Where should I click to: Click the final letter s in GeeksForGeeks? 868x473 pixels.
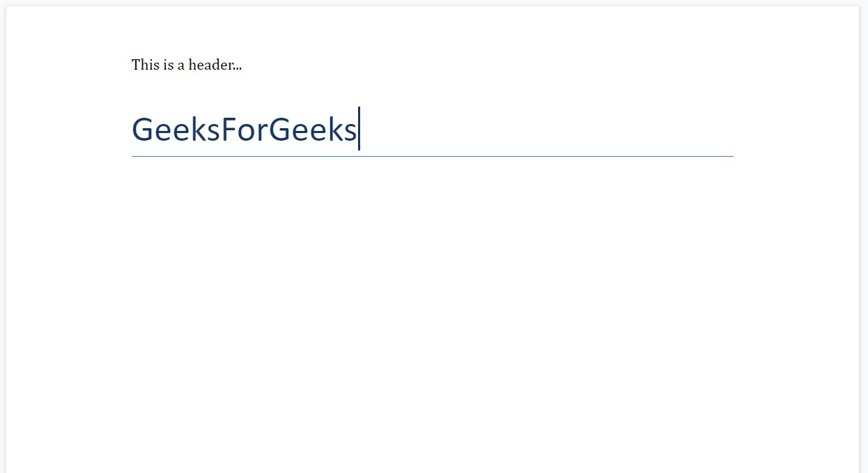350,133
